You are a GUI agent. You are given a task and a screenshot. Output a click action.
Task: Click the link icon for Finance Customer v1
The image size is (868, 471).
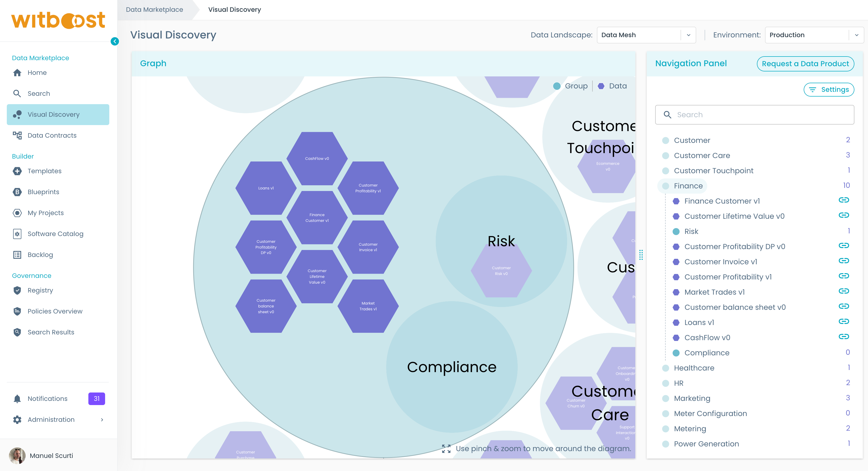coord(843,200)
